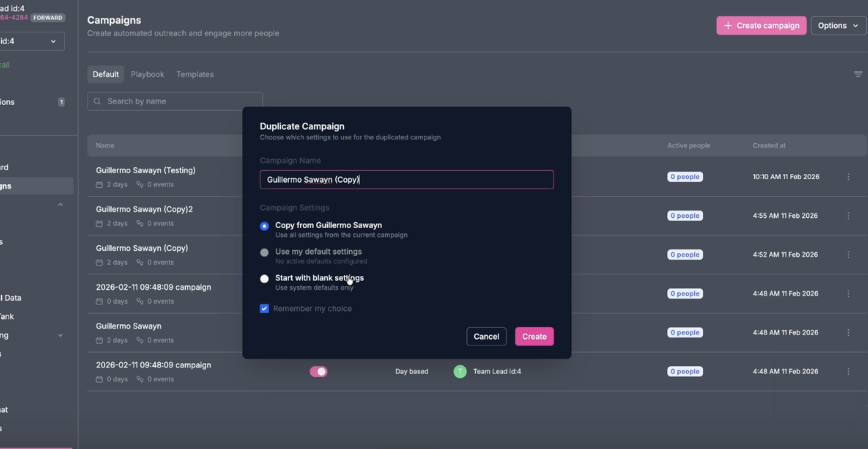The width and height of the screenshot is (868, 449).
Task: Collapse the sidebar section with up chevron
Action: tap(60, 204)
